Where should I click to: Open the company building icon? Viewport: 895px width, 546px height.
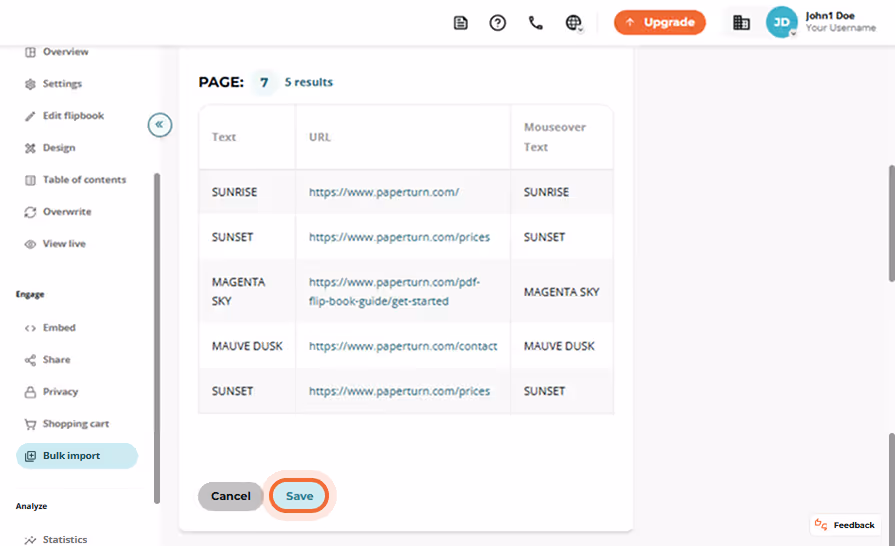point(741,23)
